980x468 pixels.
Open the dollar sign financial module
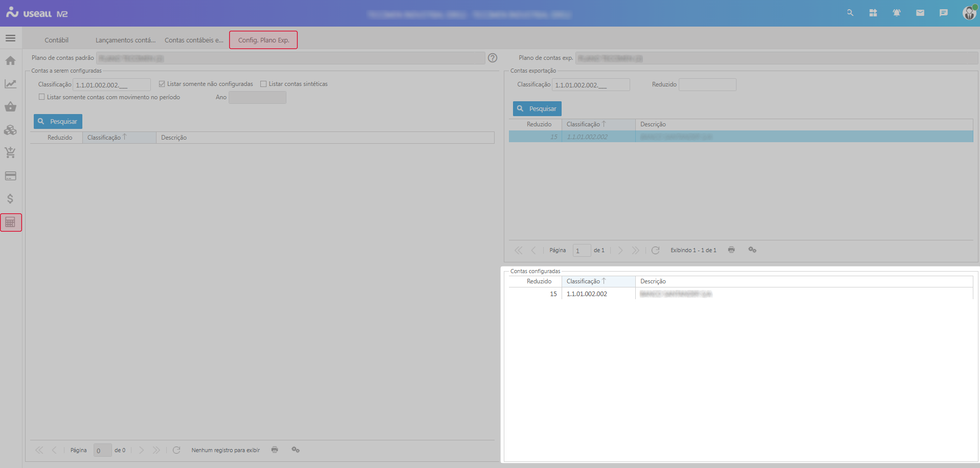(x=10, y=199)
